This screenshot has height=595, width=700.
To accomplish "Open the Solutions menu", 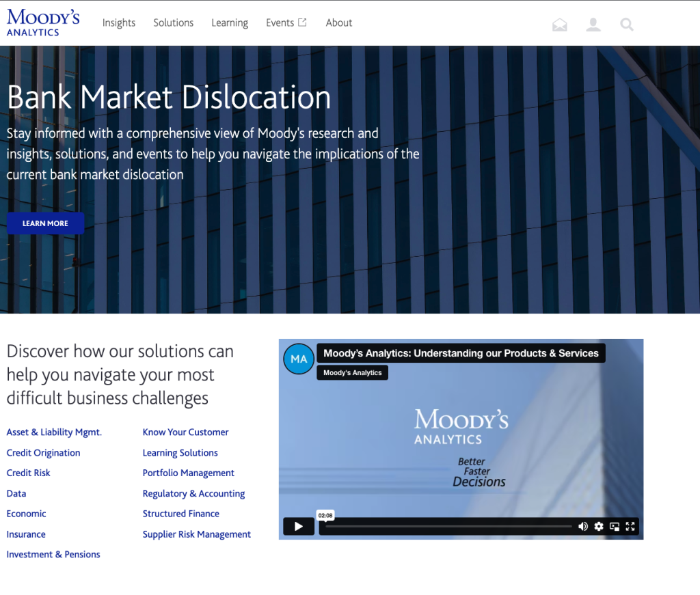I will 173,23.
